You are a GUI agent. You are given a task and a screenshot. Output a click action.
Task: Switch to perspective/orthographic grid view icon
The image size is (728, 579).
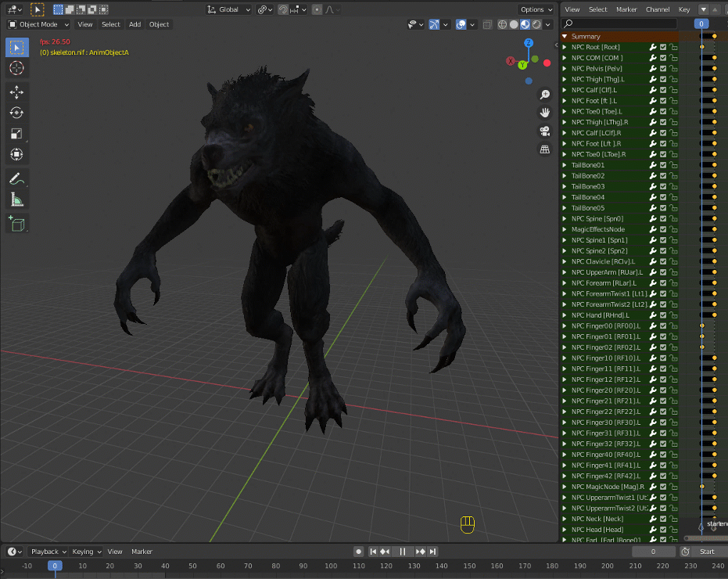pos(545,149)
